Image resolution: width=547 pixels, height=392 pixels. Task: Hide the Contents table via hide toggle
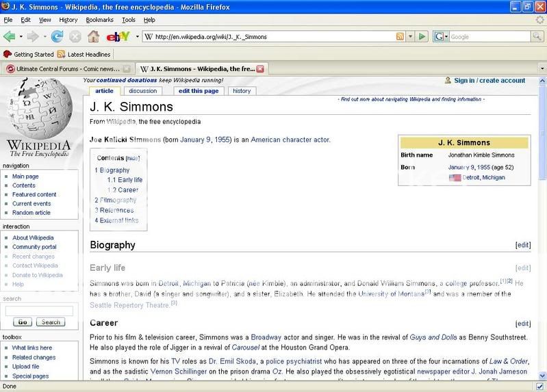[133, 158]
